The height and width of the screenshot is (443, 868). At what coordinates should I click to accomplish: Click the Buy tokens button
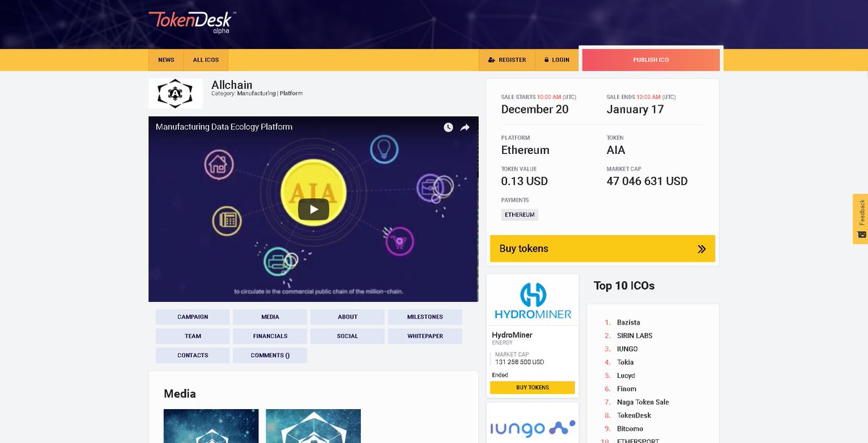pos(603,249)
